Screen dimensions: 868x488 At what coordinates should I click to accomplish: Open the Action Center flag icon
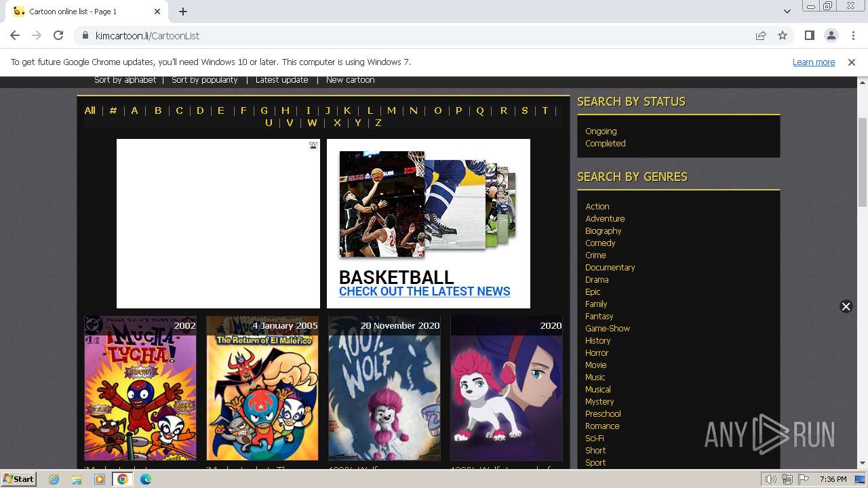pyautogui.click(x=804, y=479)
